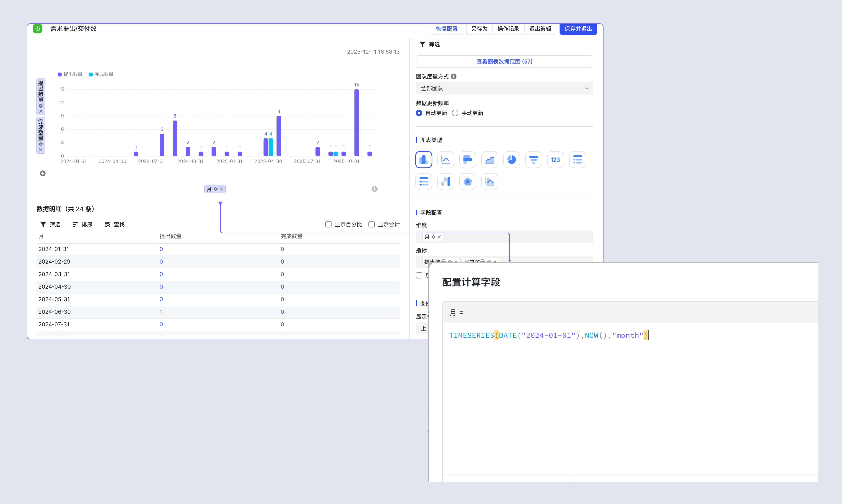This screenshot has width=842, height=504.
Task: Click 排序 sort button above the table
Action: click(82, 224)
